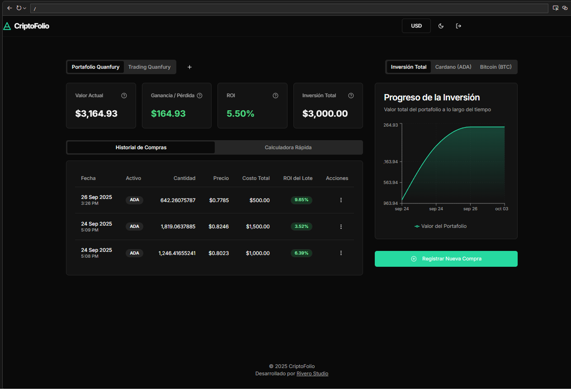The image size is (571, 392).
Task: Click the CriptoFolio triangle logo icon
Action: pyautogui.click(x=7, y=26)
